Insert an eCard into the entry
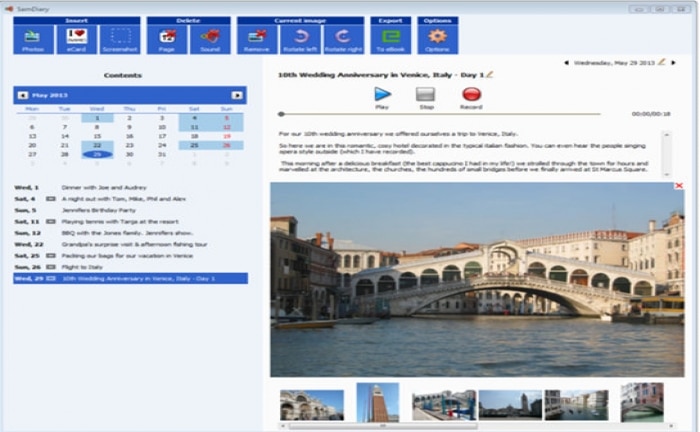 [x=77, y=38]
